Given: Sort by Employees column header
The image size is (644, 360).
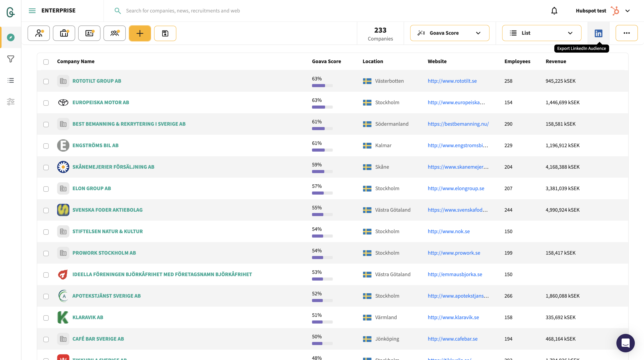Looking at the screenshot, I should point(517,61).
